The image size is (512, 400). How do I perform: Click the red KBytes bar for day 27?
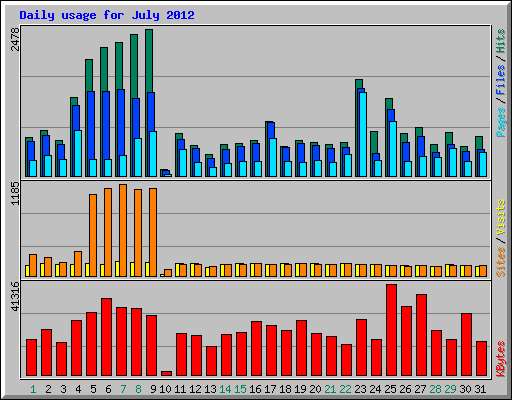421,335
